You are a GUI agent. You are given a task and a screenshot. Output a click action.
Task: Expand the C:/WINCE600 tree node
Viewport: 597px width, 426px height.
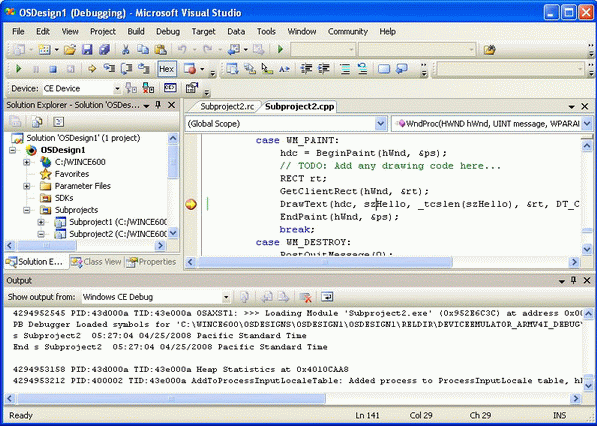point(26,162)
